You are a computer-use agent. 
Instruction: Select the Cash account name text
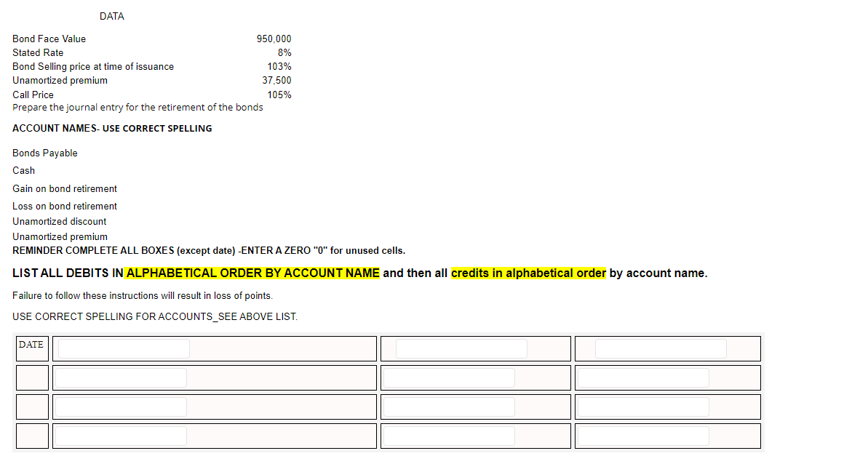[23, 170]
